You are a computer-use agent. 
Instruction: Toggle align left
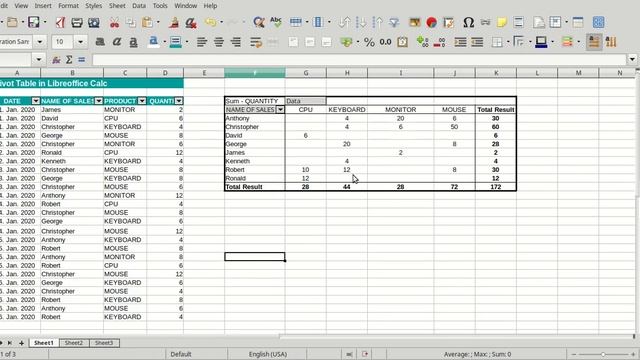(x=202, y=42)
